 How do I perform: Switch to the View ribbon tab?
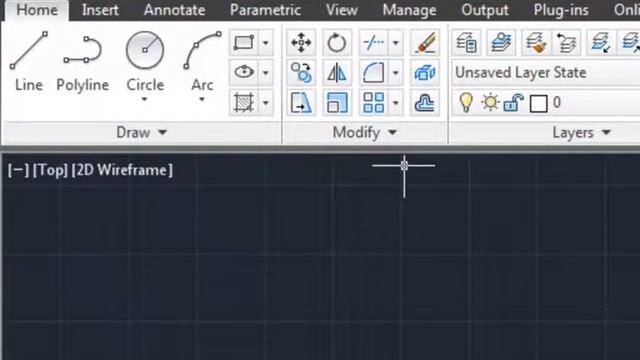[342, 10]
